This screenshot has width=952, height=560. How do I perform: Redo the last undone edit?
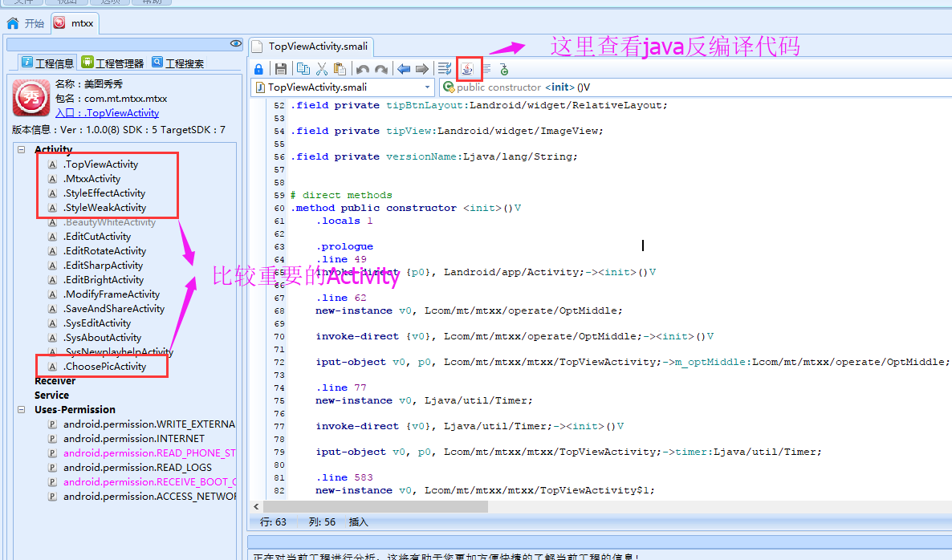coord(381,69)
